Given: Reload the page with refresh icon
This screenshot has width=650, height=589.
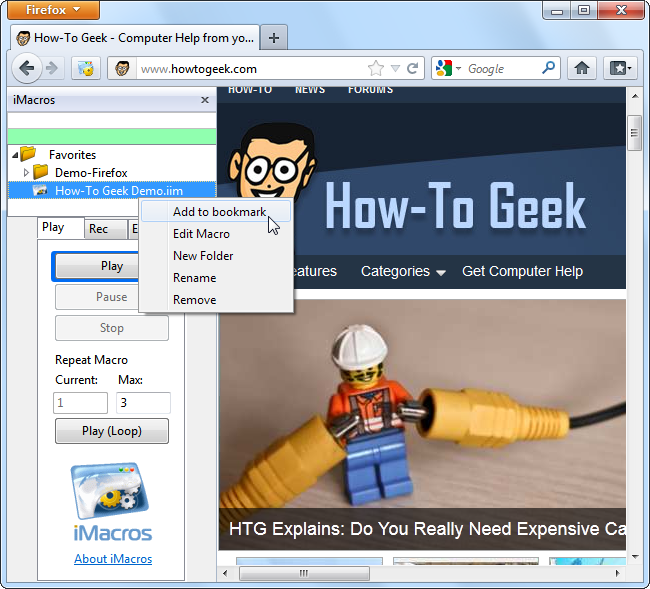Looking at the screenshot, I should pyautogui.click(x=412, y=68).
